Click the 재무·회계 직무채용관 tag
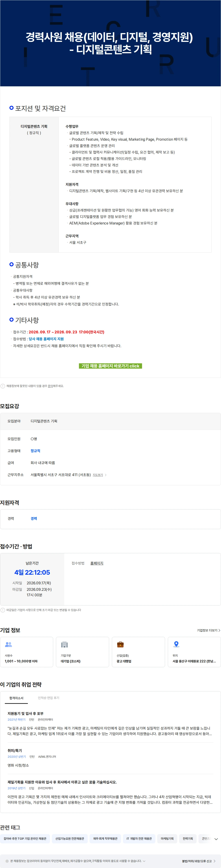The height and width of the screenshot is (868, 221). [x=105, y=838]
